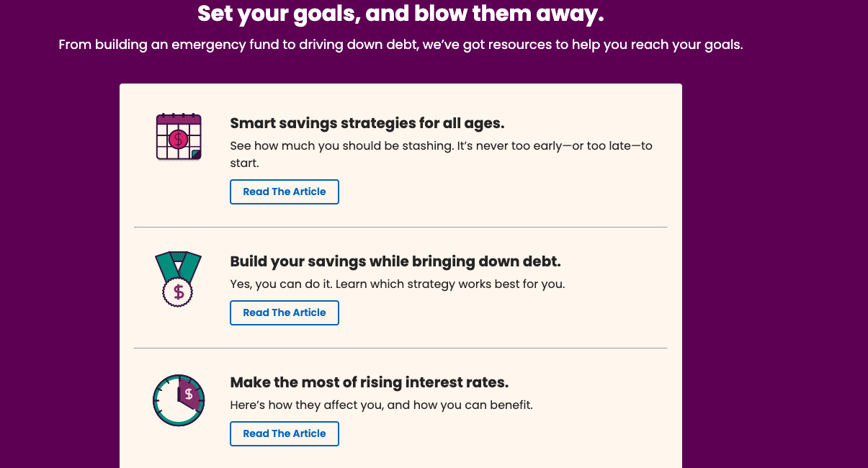Click the "Make the most of rising interest rates" heading
The width and height of the screenshot is (868, 468).
tap(369, 382)
